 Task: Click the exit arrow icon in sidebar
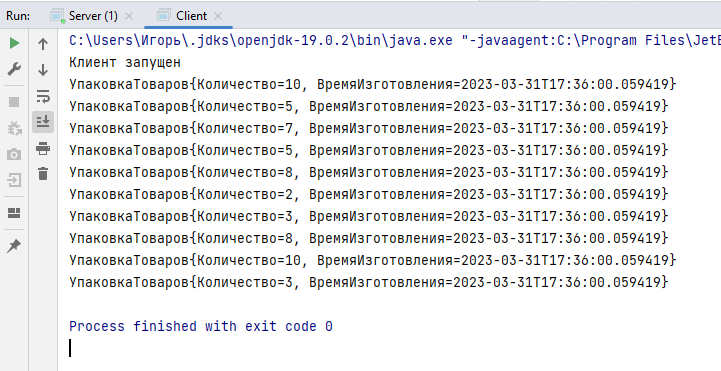14,180
